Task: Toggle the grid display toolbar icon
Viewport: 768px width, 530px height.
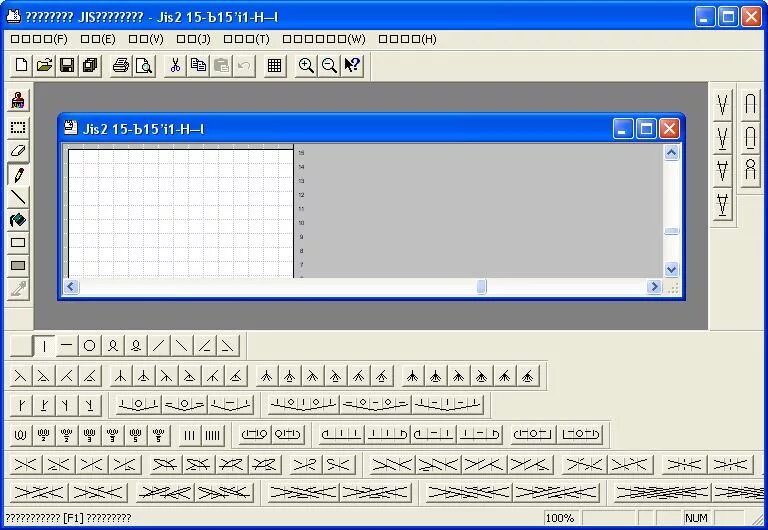Action: pyautogui.click(x=274, y=65)
